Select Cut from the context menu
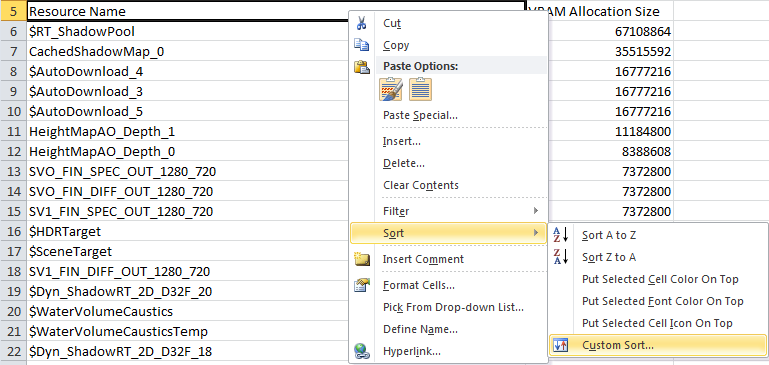Viewport: 769px width, 365px height. click(x=448, y=23)
